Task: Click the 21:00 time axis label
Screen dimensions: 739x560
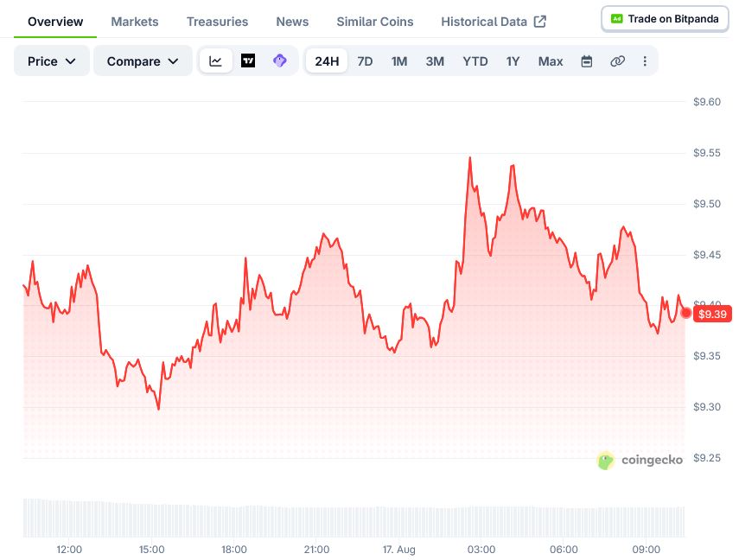Action: tap(316, 550)
